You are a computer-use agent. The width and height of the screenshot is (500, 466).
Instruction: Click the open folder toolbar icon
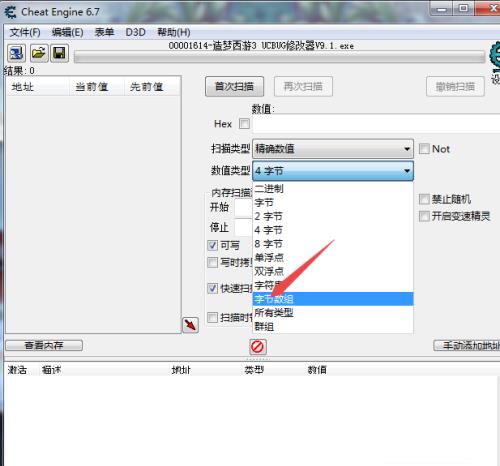click(39, 53)
